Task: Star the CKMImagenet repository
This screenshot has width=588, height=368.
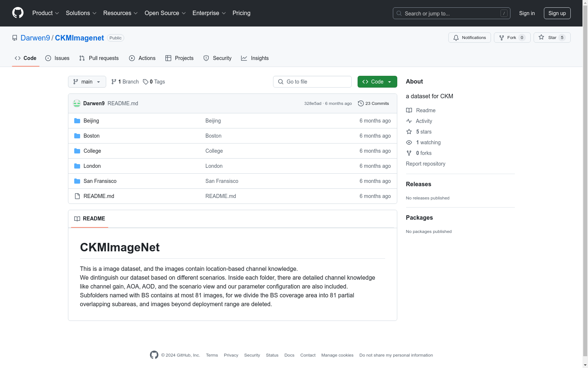Action: (552, 38)
